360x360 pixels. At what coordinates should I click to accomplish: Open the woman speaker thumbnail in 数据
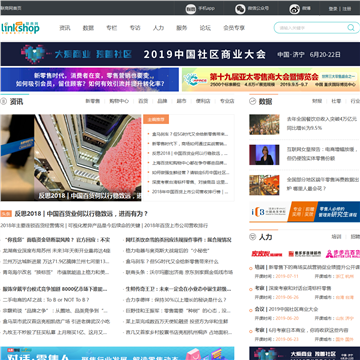pos(264,155)
